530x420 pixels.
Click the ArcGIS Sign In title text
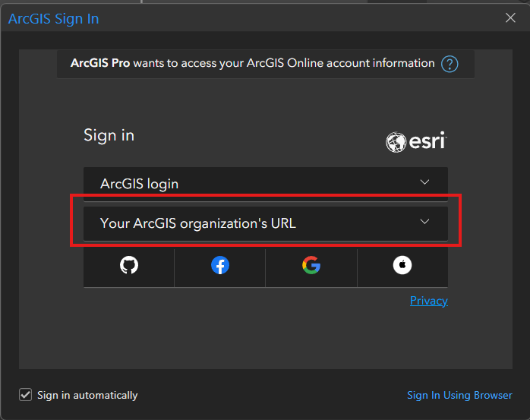[x=53, y=19]
